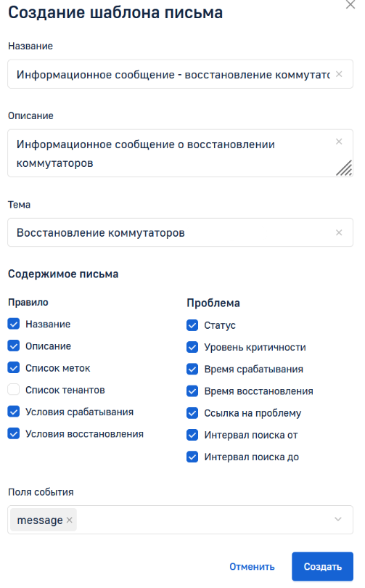Enable the Список тенантов checkbox

click(x=14, y=390)
